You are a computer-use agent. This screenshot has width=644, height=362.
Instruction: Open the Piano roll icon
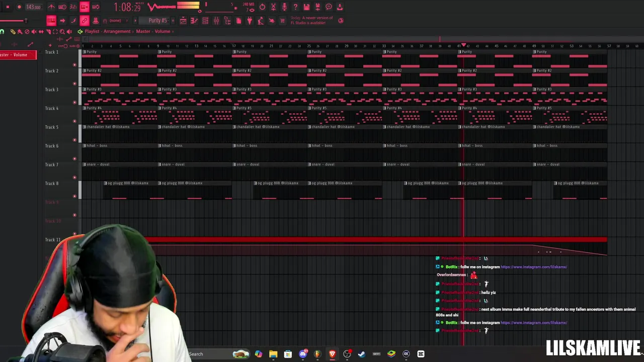tap(194, 21)
